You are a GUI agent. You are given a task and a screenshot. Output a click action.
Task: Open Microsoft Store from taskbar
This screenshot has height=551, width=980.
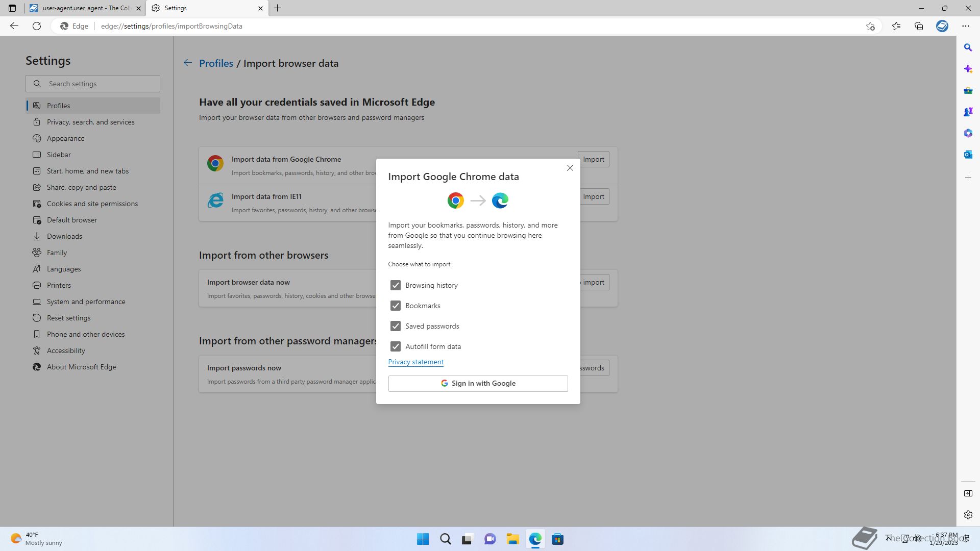[557, 539]
